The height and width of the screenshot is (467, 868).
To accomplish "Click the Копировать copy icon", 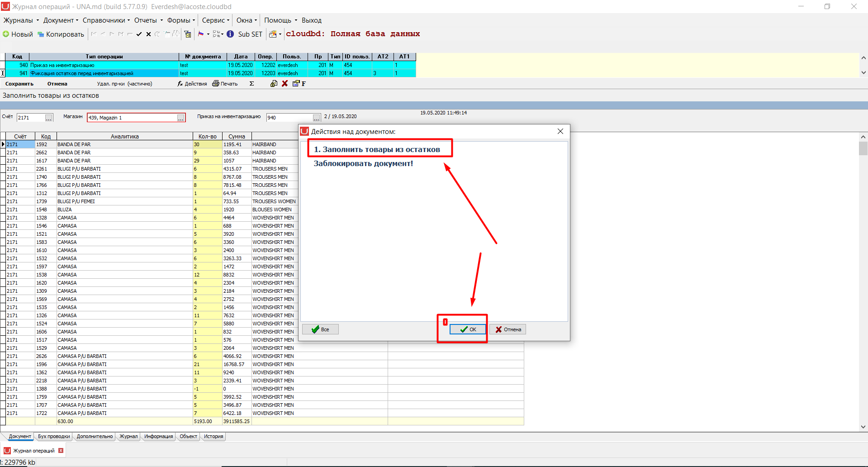I will coord(41,34).
